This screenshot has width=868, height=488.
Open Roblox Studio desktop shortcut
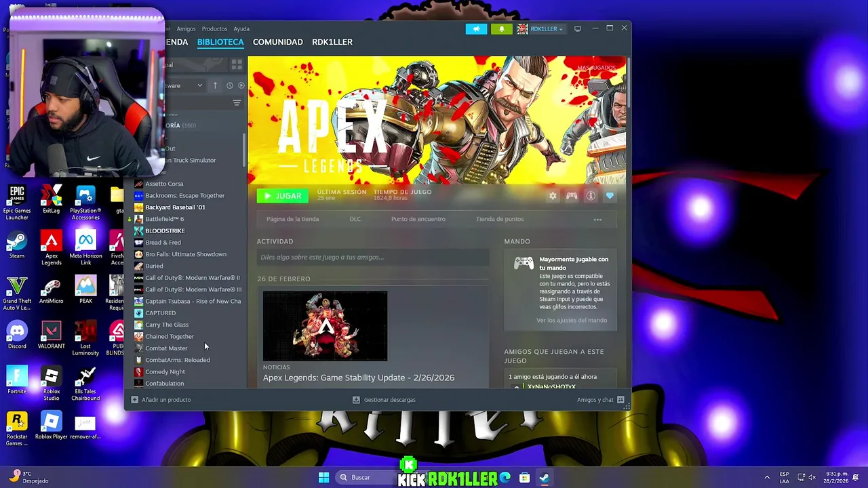point(52,384)
